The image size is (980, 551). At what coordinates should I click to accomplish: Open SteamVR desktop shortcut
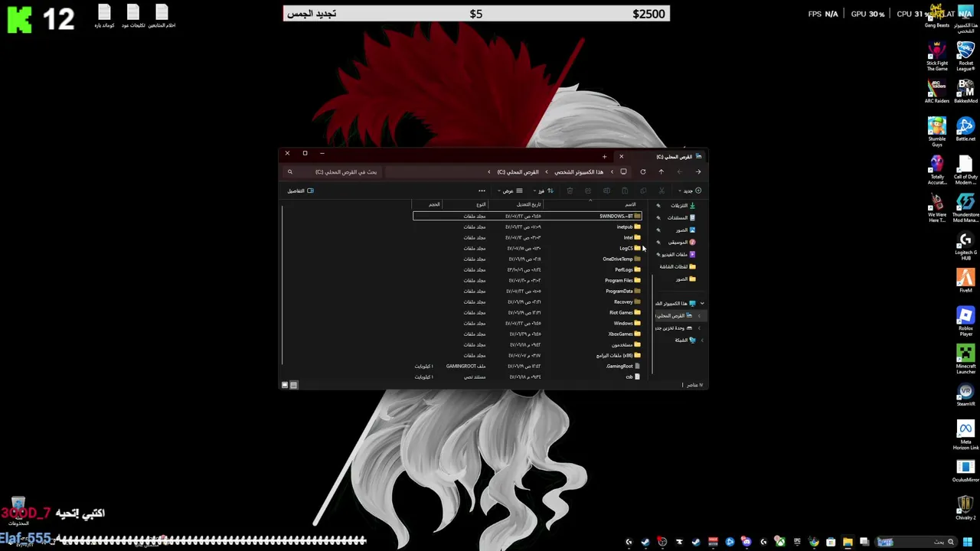pyautogui.click(x=965, y=396)
